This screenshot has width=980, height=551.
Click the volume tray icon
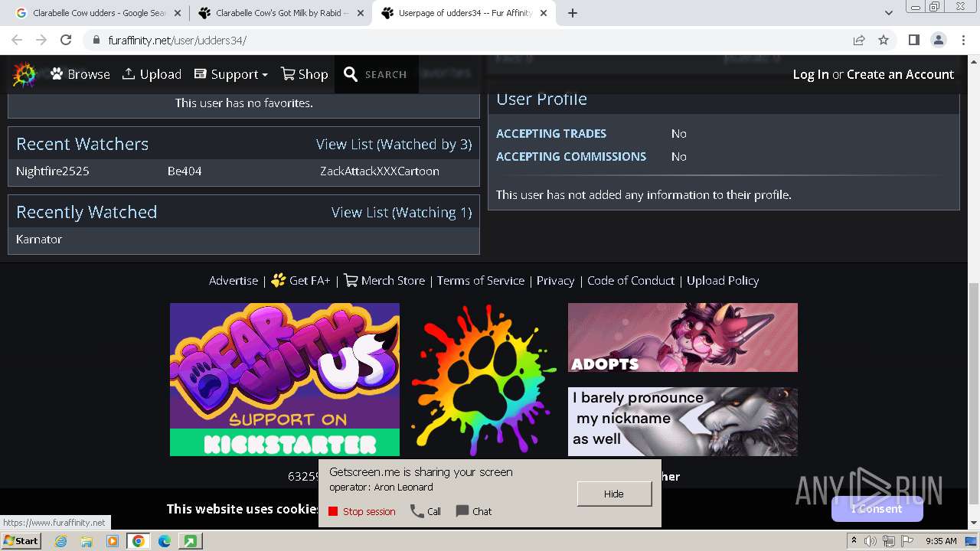coord(871,541)
